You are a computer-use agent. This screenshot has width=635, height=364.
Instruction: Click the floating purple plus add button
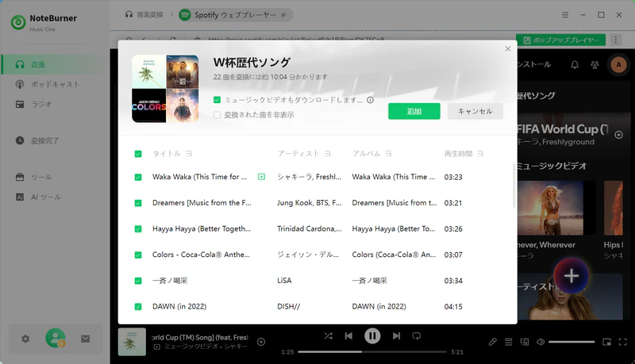pyautogui.click(x=571, y=275)
